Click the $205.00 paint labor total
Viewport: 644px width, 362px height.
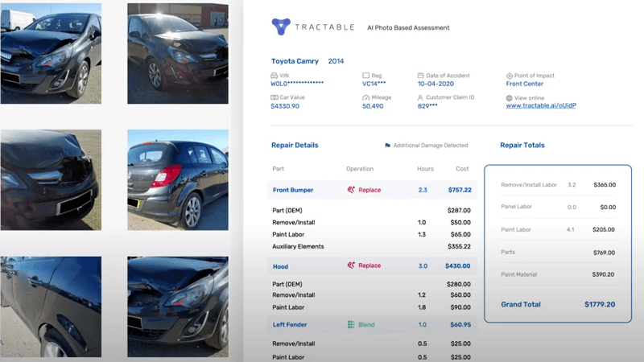[604, 230]
